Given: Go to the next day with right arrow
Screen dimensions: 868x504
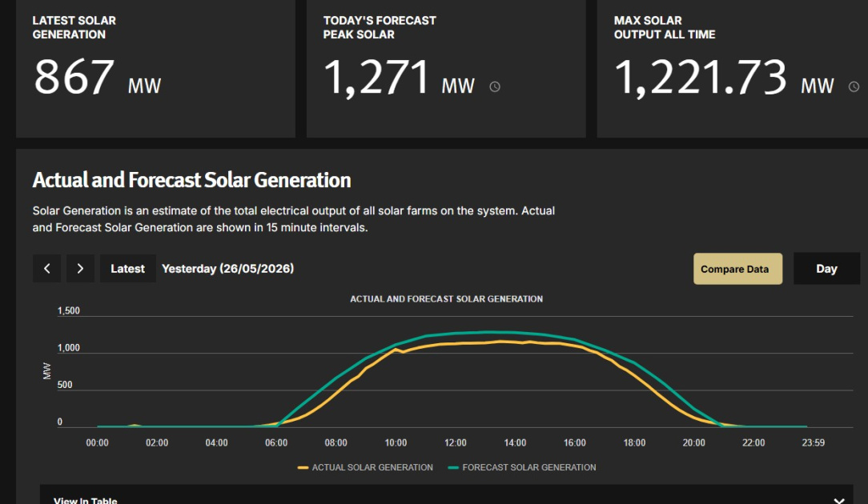Looking at the screenshot, I should click(80, 268).
